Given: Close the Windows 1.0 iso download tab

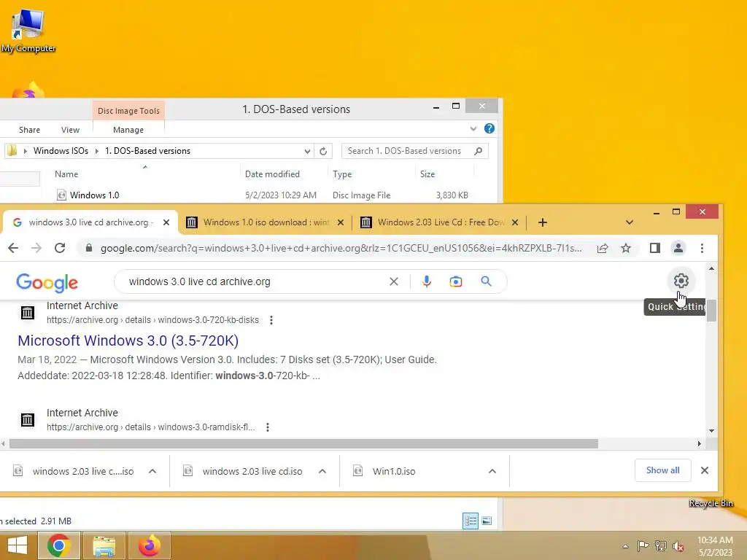Looking at the screenshot, I should tap(341, 222).
